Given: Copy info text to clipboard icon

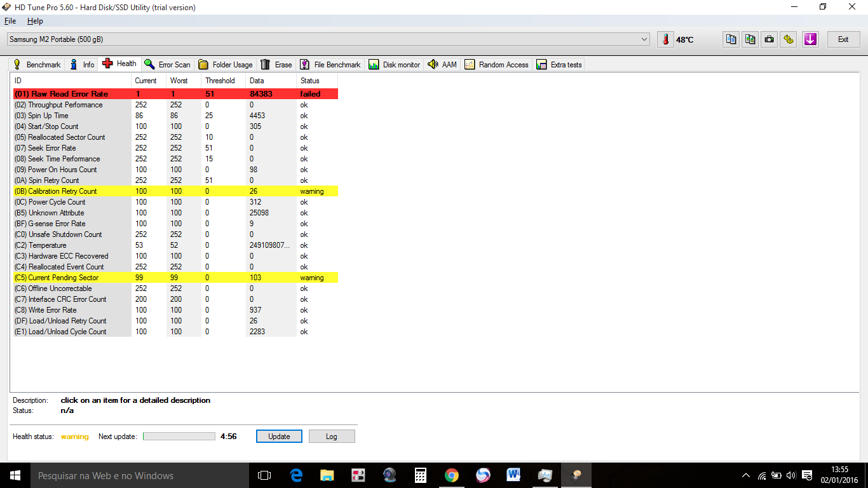Looking at the screenshot, I should [x=731, y=39].
